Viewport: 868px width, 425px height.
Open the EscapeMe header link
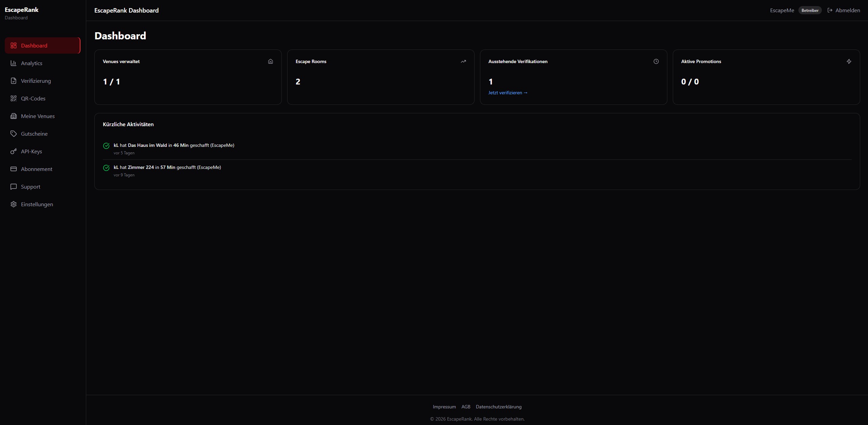[781, 10]
